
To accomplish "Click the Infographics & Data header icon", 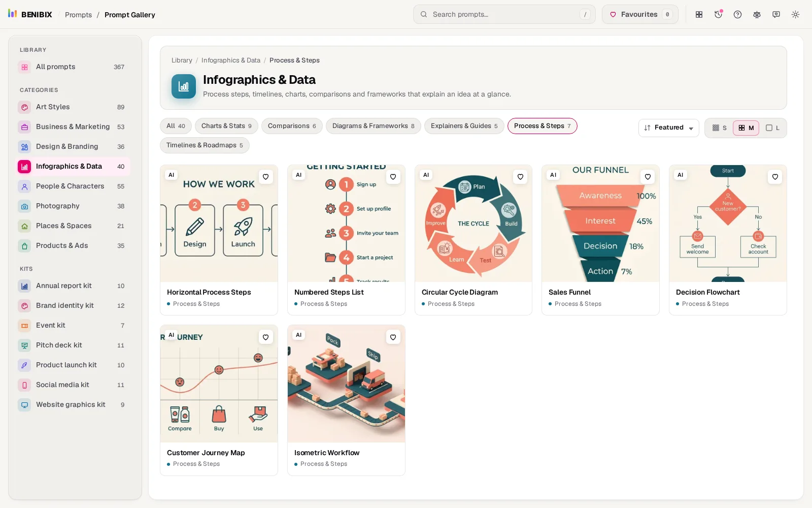I will coord(184,86).
